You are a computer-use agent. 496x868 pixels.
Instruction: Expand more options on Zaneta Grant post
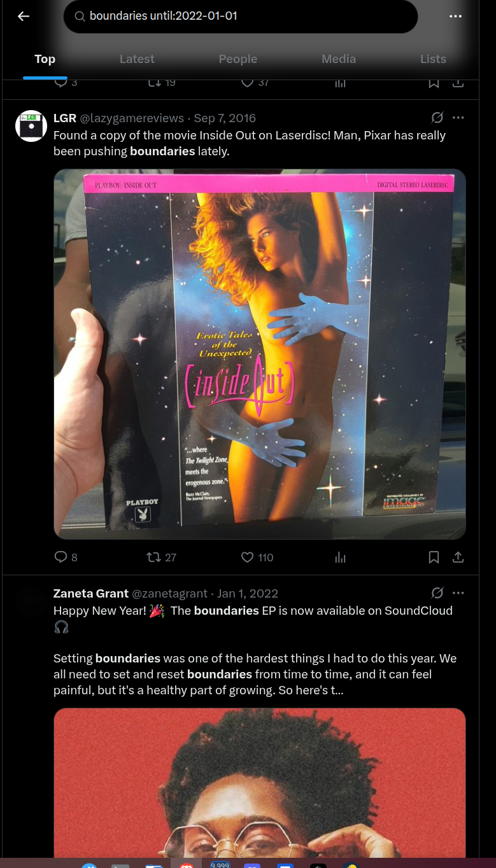coord(458,593)
